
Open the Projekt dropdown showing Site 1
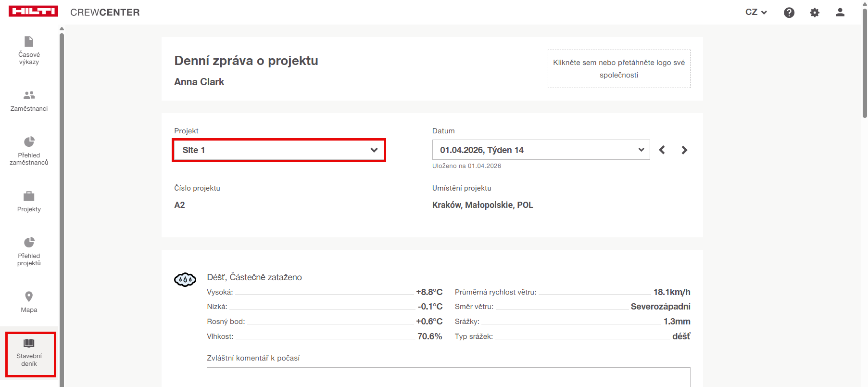click(x=279, y=150)
